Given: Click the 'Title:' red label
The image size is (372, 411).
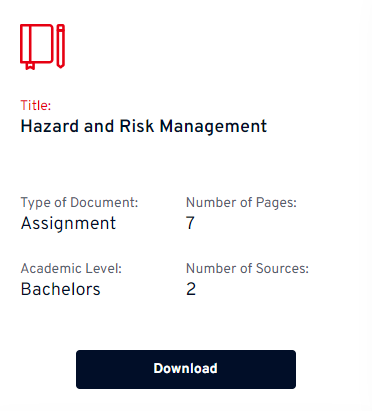Looking at the screenshot, I should click(36, 106).
